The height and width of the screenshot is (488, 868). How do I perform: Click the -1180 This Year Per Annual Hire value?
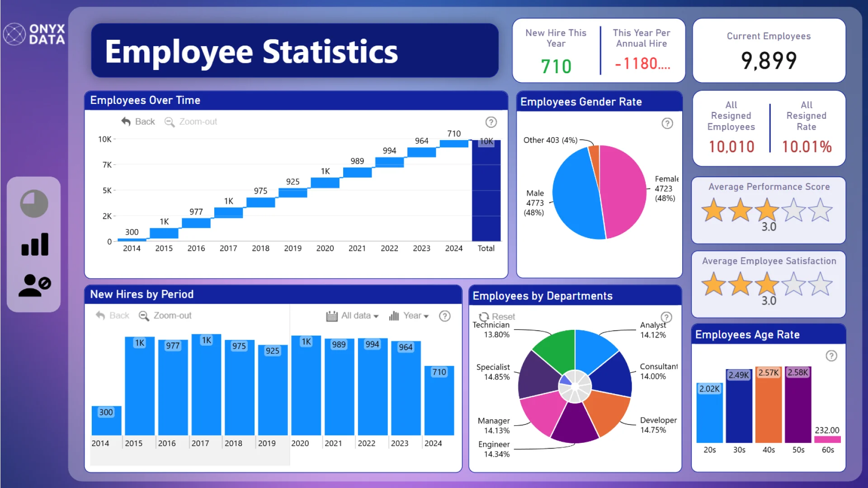point(642,64)
